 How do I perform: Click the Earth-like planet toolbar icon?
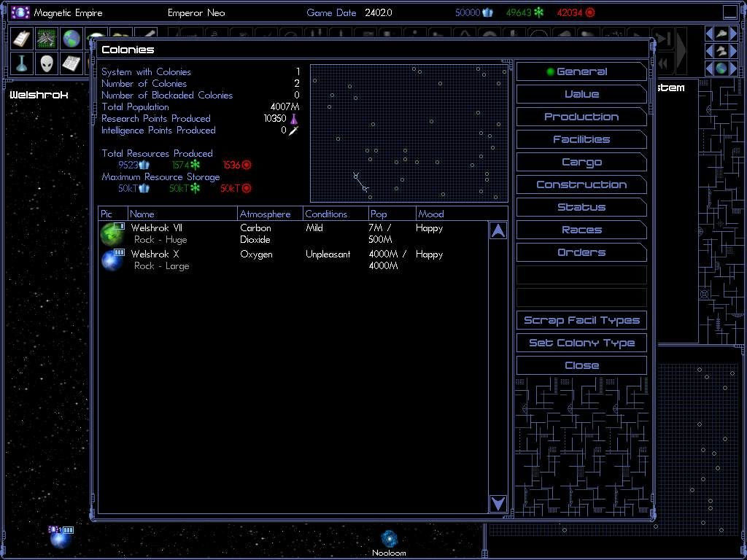pyautogui.click(x=71, y=39)
